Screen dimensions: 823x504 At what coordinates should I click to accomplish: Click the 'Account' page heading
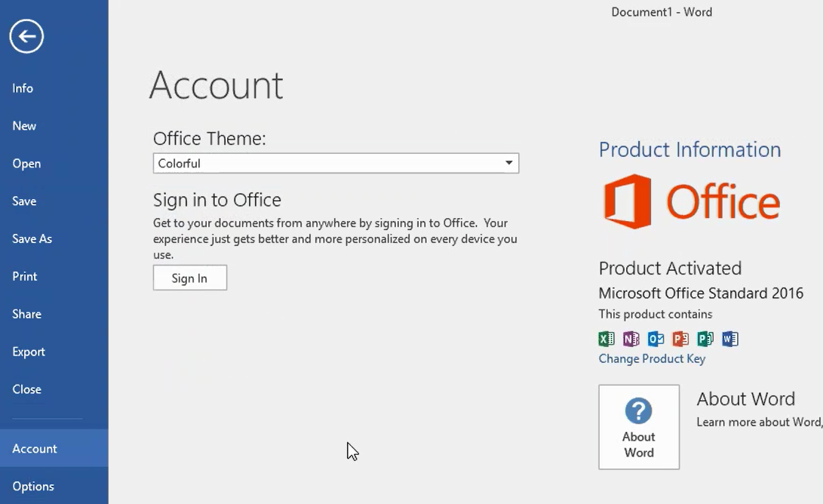[x=216, y=85]
